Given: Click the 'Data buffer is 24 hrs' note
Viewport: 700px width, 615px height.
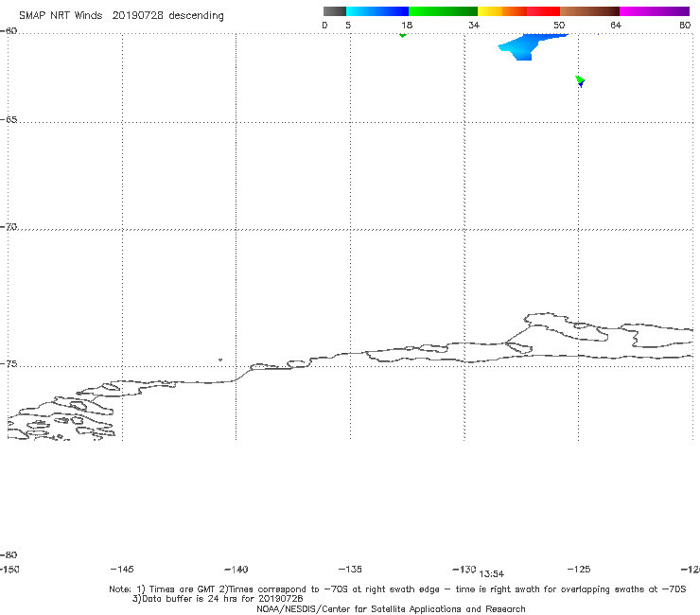Looking at the screenshot, I should pyautogui.click(x=218, y=599).
